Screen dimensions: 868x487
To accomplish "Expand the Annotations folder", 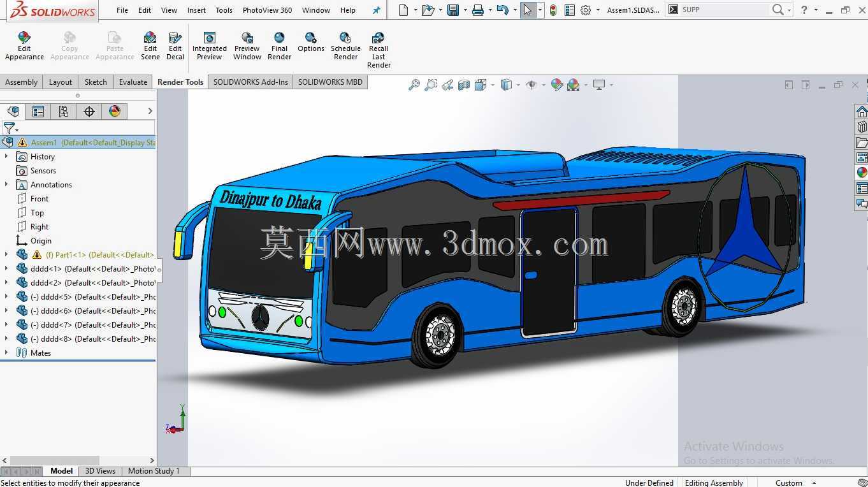I will click(6, 184).
